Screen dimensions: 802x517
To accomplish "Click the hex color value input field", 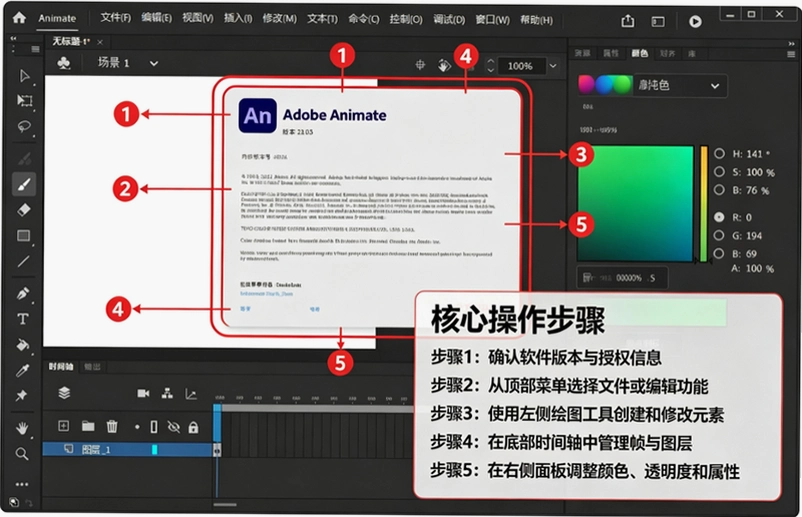I will [622, 278].
